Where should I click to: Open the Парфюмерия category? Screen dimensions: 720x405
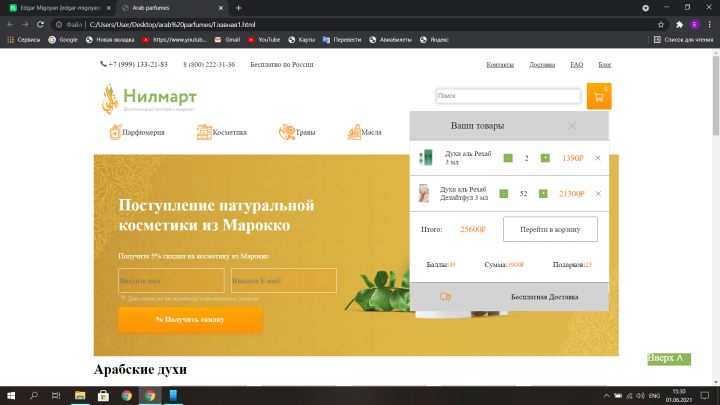[137, 132]
